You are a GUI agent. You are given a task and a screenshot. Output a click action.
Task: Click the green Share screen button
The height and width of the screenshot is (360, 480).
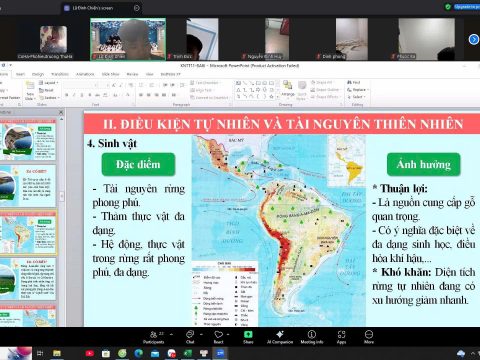click(248, 337)
